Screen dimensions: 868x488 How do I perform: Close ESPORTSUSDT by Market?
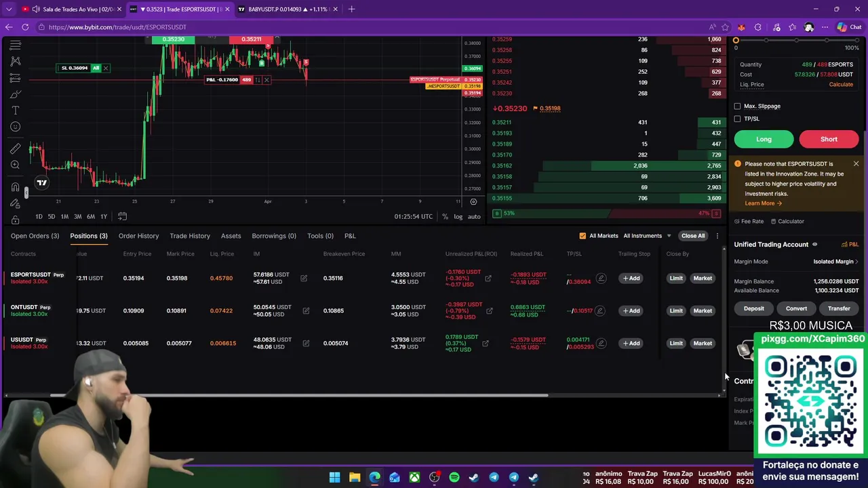click(703, 278)
